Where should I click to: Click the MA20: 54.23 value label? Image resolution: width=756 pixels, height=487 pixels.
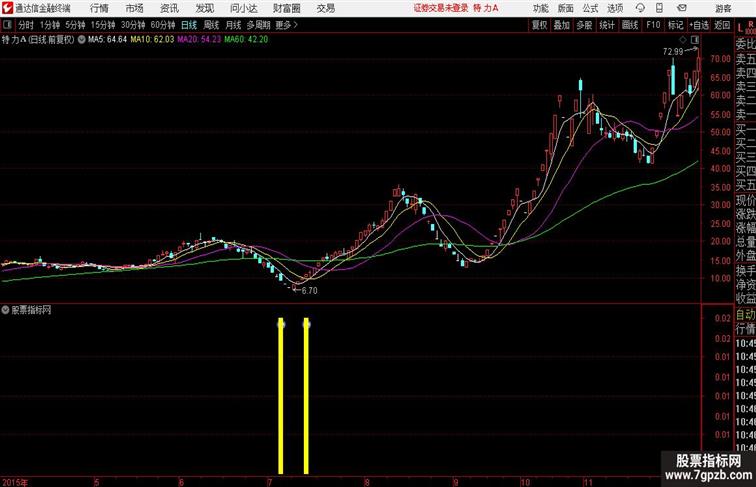pyautogui.click(x=199, y=40)
